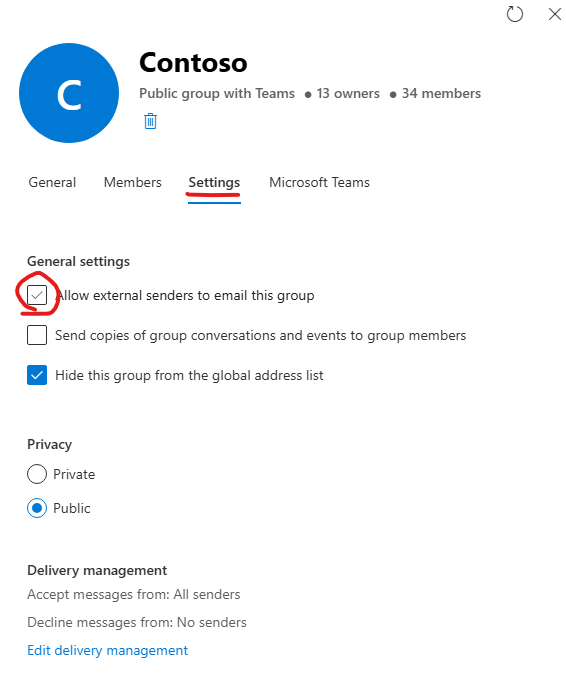Viewport: 566px width, 680px height.
Task: Select the Settings tab
Action: click(214, 183)
